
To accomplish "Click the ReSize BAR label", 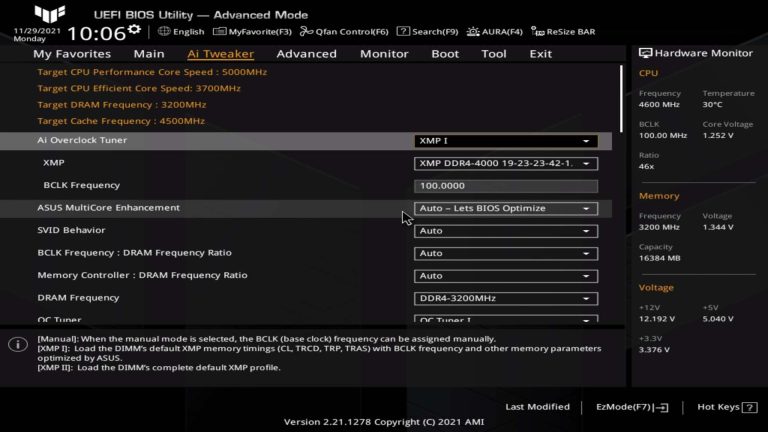I will (x=571, y=32).
